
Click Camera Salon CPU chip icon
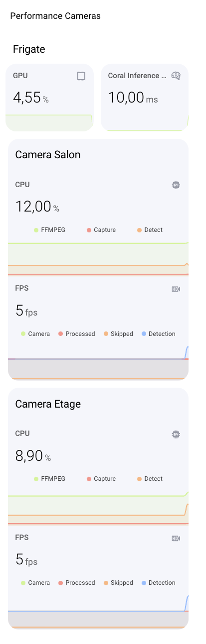176,185
